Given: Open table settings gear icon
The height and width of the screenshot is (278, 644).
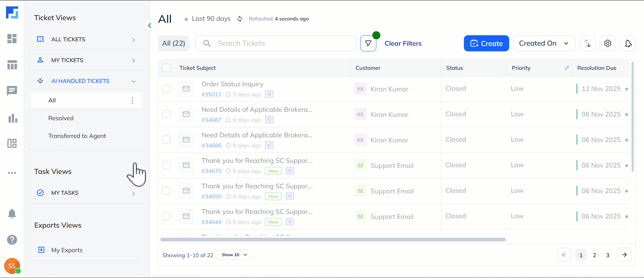Looking at the screenshot, I should coord(608,43).
